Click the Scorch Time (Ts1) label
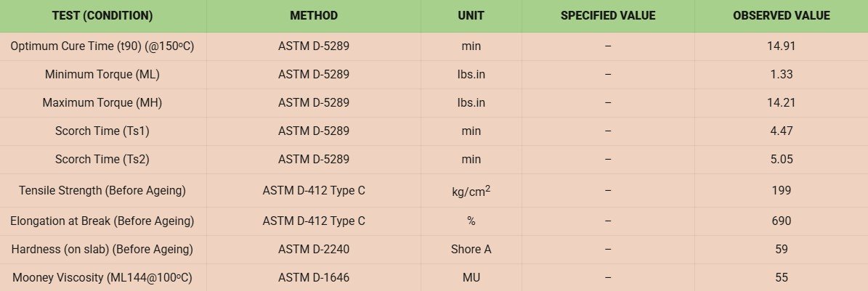The image size is (868, 291). (102, 131)
